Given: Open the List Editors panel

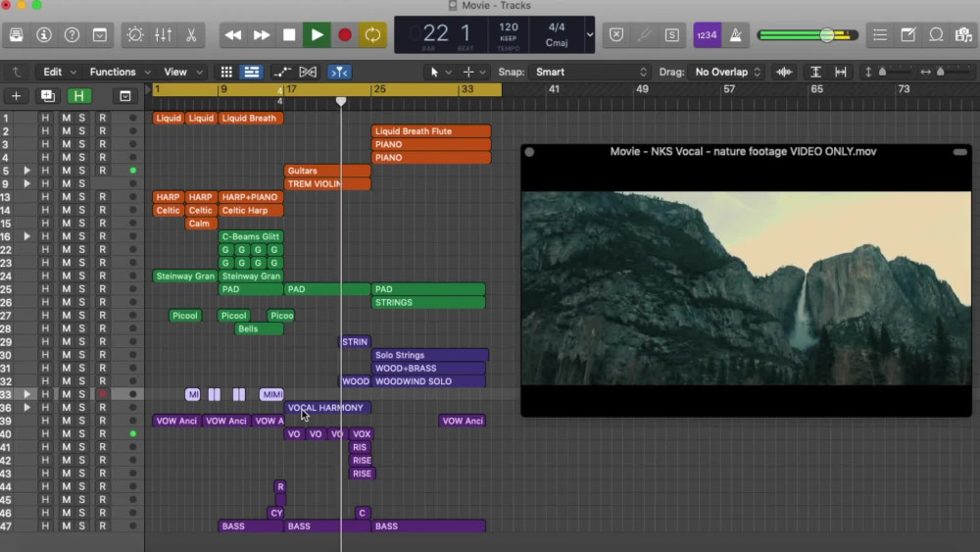Looking at the screenshot, I should [880, 35].
